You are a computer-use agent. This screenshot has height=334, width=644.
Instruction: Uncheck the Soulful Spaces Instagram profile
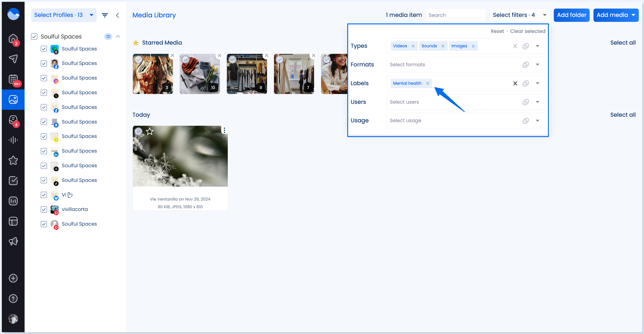pyautogui.click(x=44, y=78)
